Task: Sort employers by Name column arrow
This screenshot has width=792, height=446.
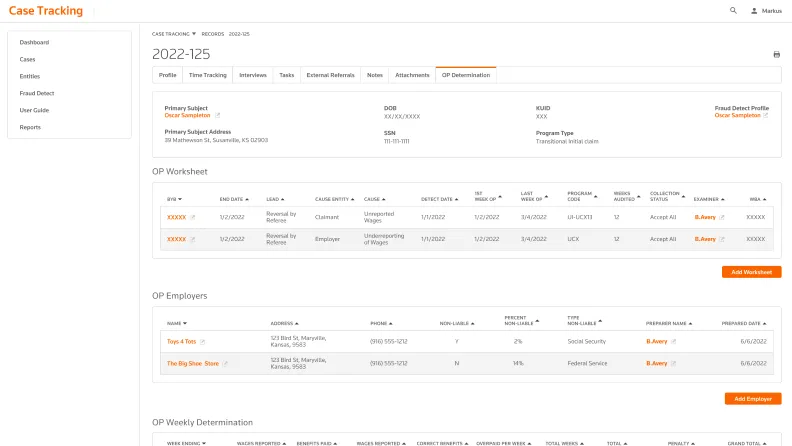Action: [184, 323]
